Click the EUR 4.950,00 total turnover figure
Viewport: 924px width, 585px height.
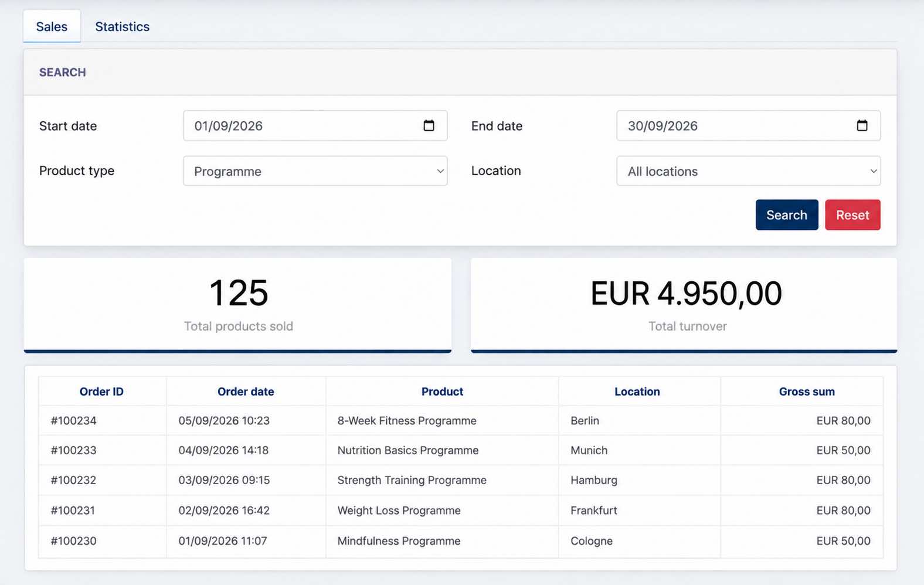(686, 293)
